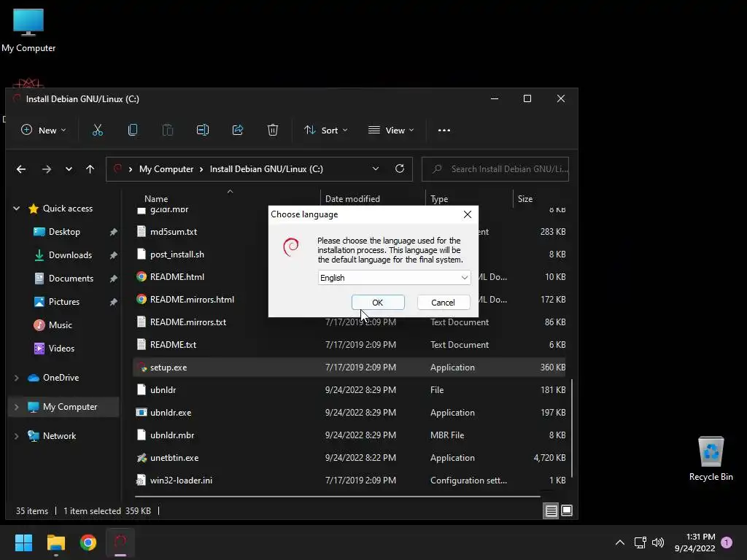Open File Explorer from the taskbar
Image resolution: width=747 pixels, height=560 pixels.
55,542
